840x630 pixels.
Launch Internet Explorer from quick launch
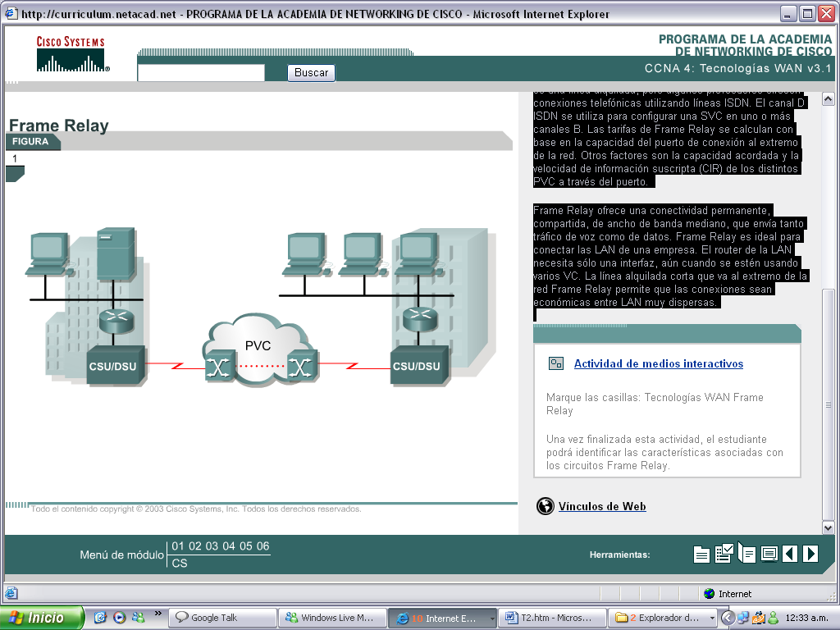[99, 617]
